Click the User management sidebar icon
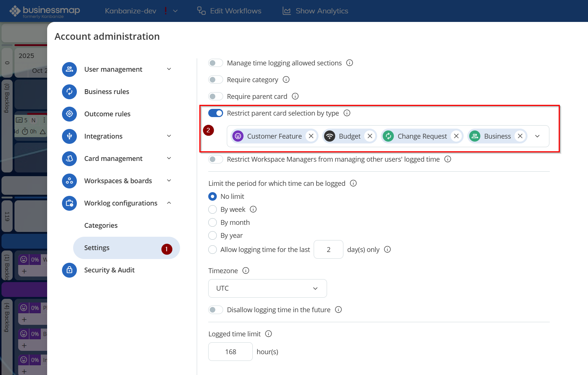 [69, 69]
